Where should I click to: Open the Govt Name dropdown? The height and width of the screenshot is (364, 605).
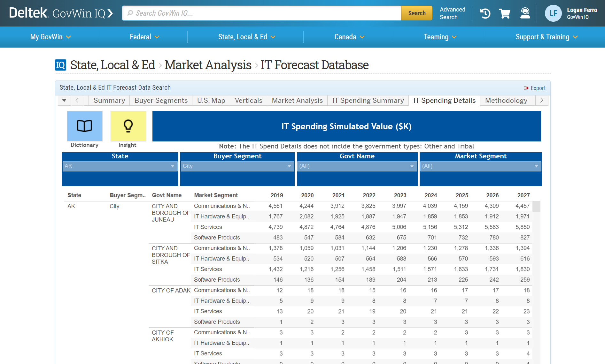pos(357,166)
